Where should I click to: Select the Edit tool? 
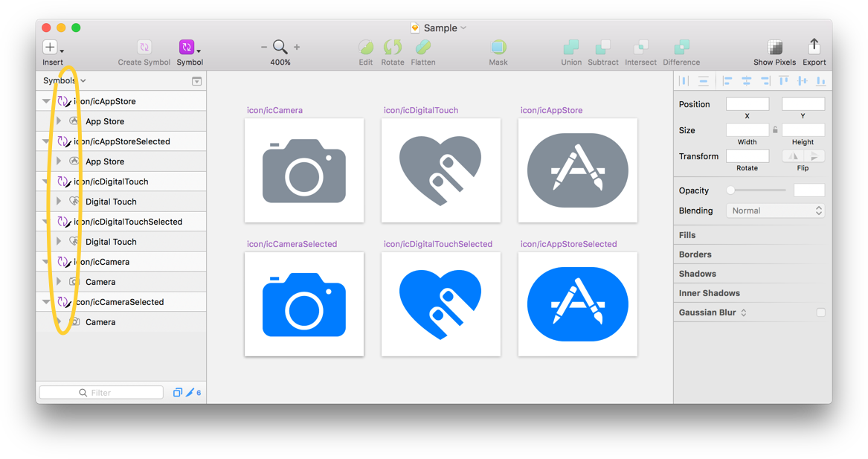click(x=365, y=47)
